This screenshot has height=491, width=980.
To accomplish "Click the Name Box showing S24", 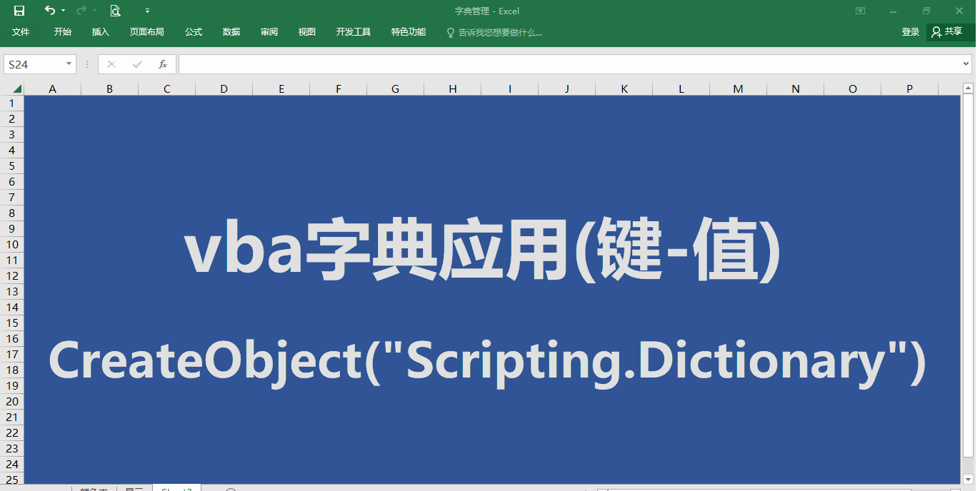I will click(x=34, y=64).
